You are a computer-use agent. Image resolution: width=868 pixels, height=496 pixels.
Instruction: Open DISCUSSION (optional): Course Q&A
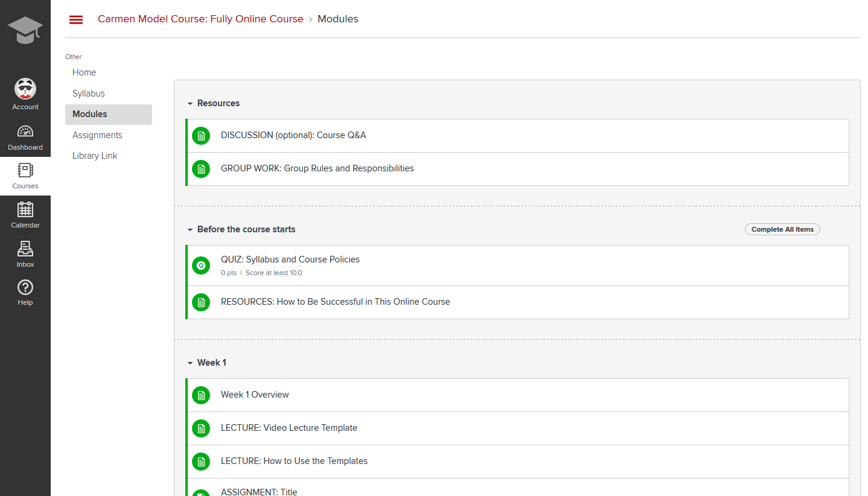(x=293, y=135)
